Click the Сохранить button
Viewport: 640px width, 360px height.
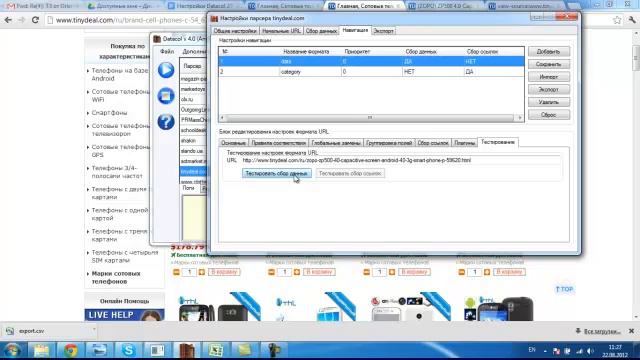pyautogui.click(x=549, y=64)
